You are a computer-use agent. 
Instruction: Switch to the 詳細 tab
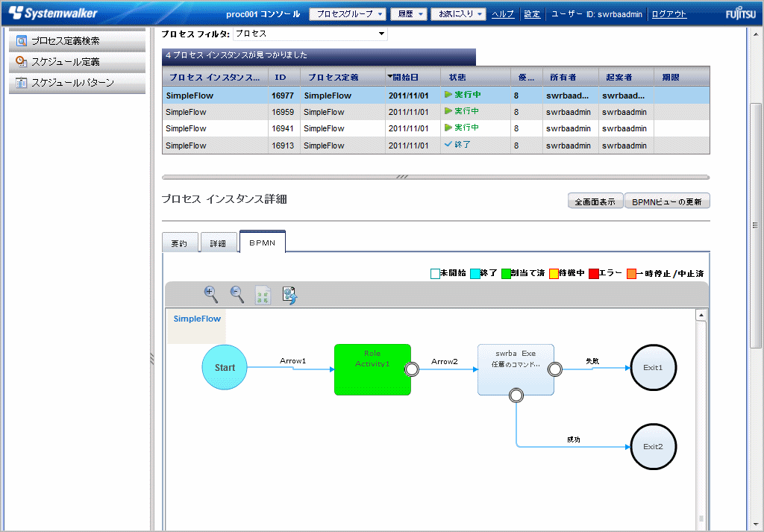click(x=219, y=242)
